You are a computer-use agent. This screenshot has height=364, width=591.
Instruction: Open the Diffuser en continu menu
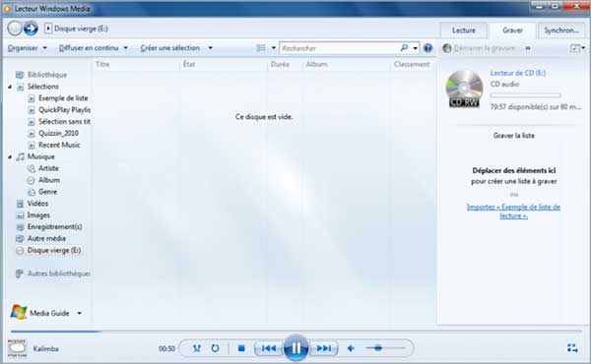94,48
